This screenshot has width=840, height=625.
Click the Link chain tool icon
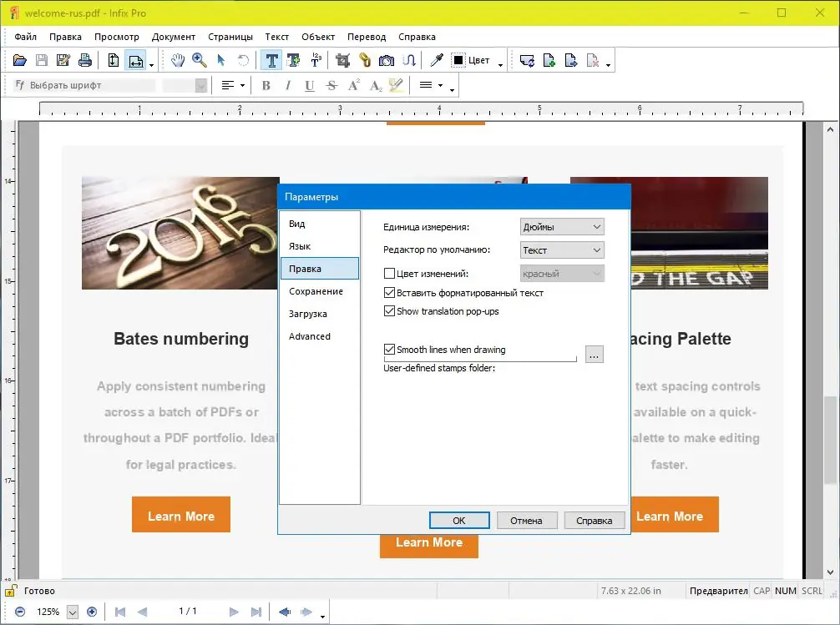365,61
